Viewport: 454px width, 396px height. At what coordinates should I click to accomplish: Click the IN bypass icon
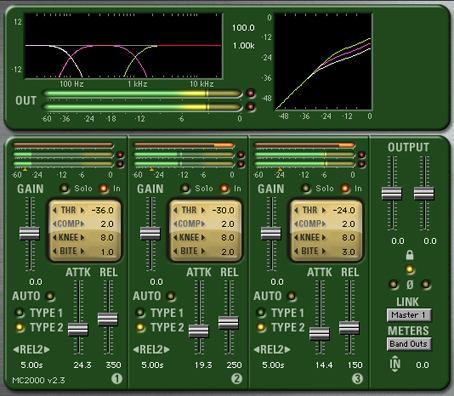click(x=395, y=364)
